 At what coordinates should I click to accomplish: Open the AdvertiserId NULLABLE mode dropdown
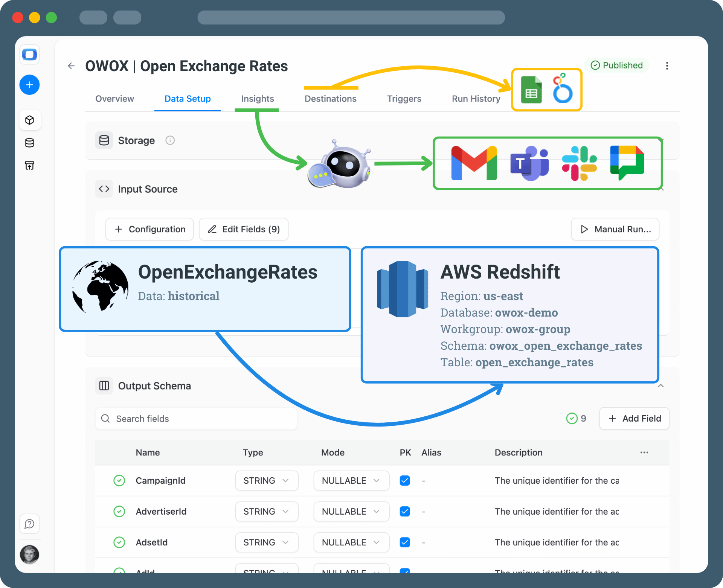pos(351,512)
